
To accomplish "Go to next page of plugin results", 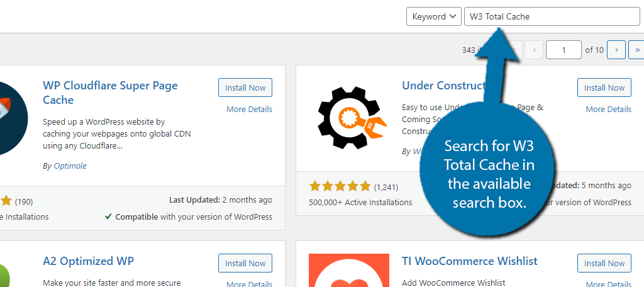I will coord(616,50).
